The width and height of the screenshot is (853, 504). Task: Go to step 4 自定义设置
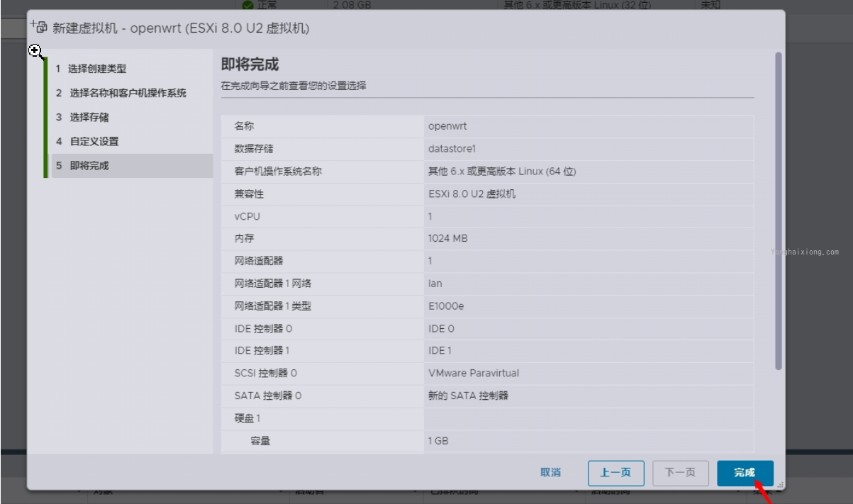88,141
